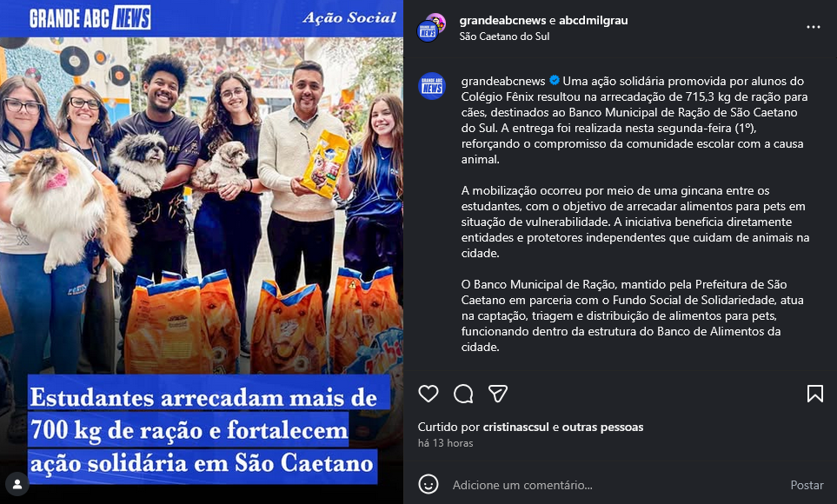
Task: Open the grandeabcnews profile link in the header
Action: pos(502,20)
